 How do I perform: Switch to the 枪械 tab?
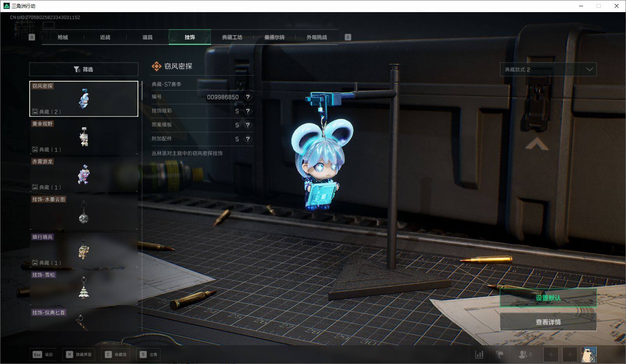point(63,37)
